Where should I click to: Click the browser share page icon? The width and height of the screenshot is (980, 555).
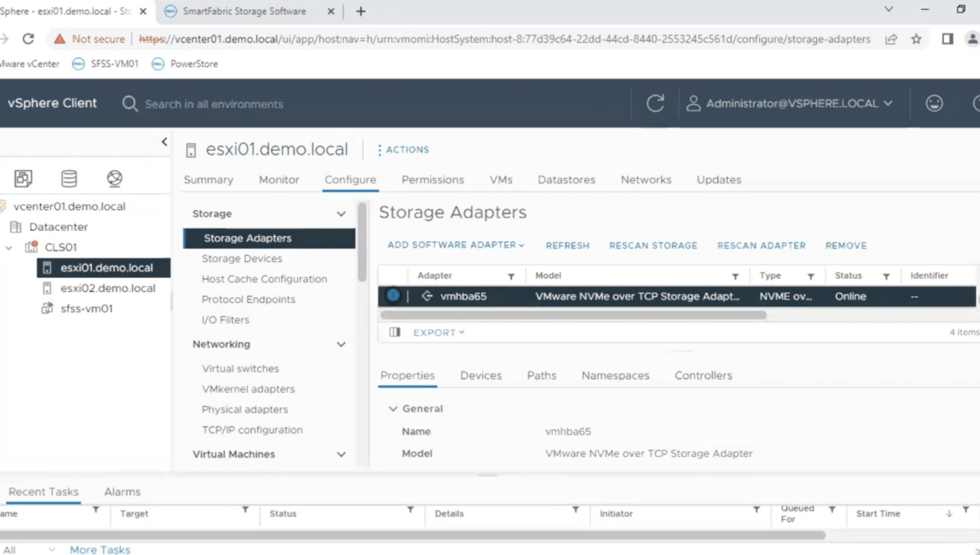pos(891,39)
